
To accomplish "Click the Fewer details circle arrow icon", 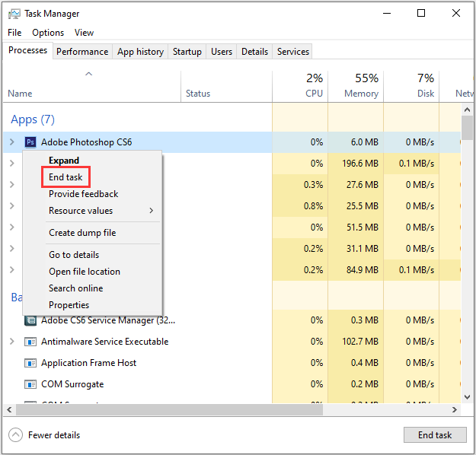I will click(15, 435).
